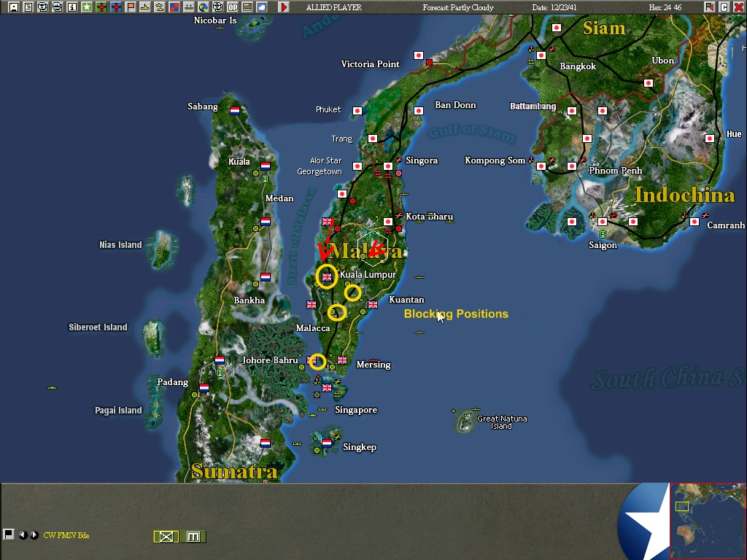Click the crosshair target toolbar icon
The image size is (747, 560).
coord(217,7)
